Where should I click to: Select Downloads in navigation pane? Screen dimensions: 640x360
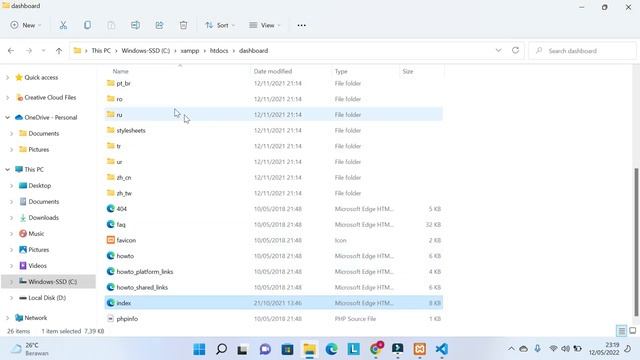pyautogui.click(x=43, y=218)
